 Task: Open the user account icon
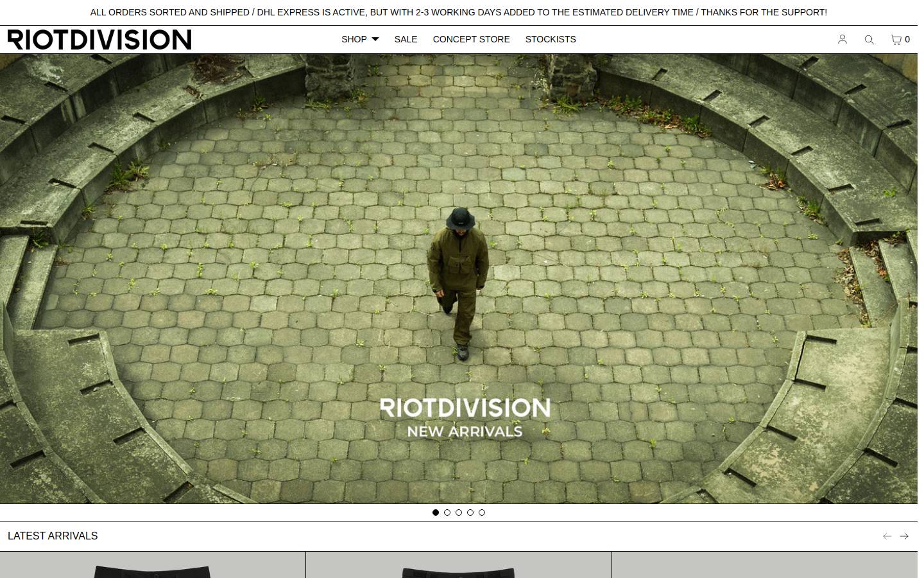pyautogui.click(x=843, y=39)
